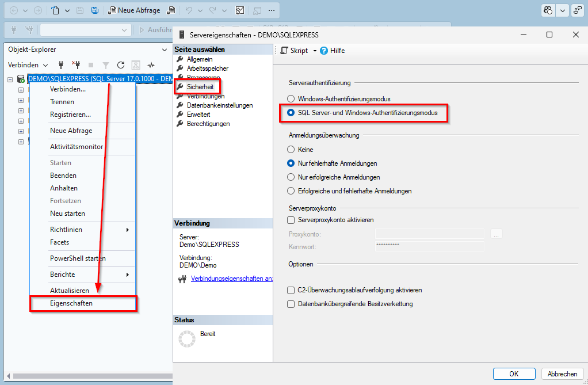The width and height of the screenshot is (588, 385).
Task: Click the Copilot icon at top right
Action: point(548,10)
